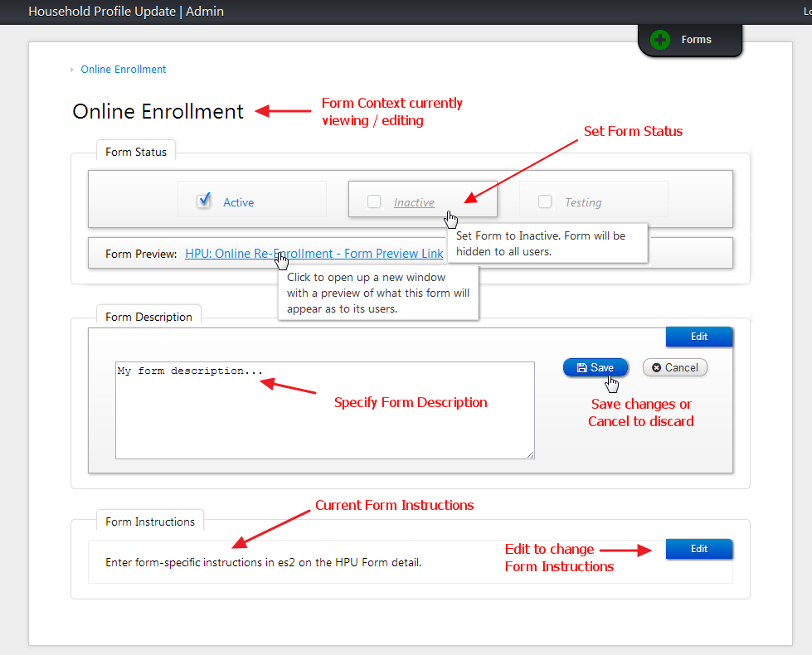Click the Form Description tab header

[x=148, y=317]
